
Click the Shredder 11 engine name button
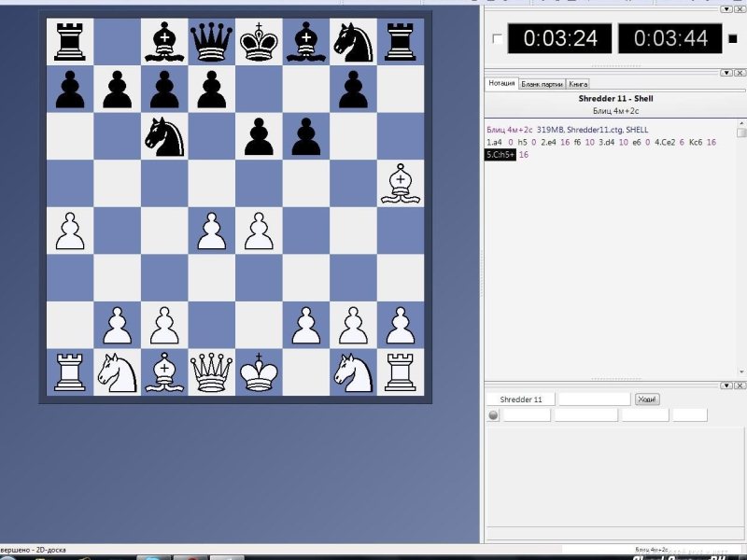521,399
